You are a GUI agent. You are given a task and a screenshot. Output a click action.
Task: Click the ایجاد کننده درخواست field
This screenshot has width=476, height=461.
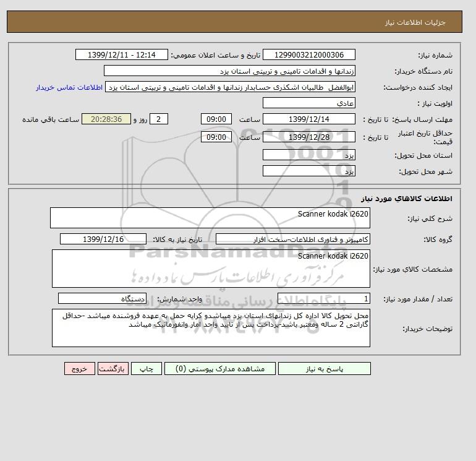230,87
